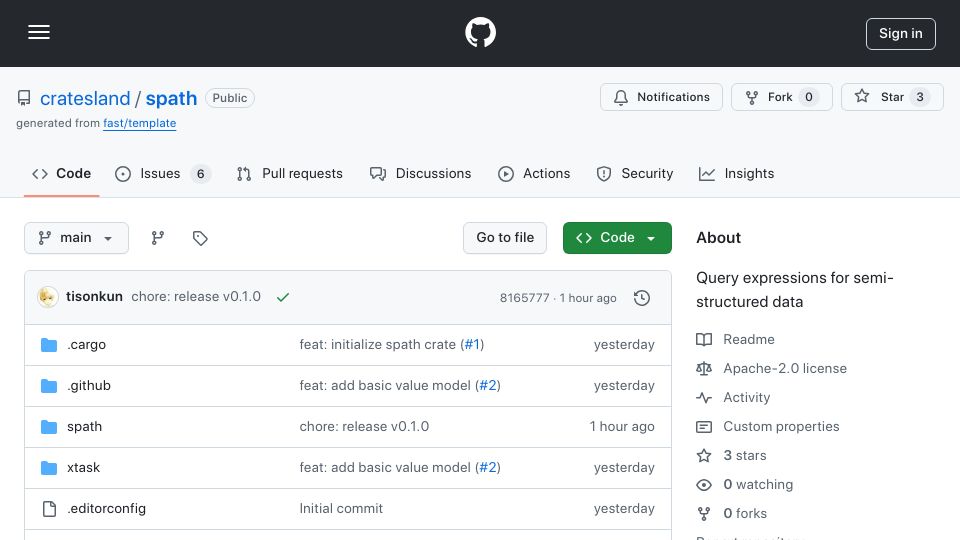The width and height of the screenshot is (960, 540).
Task: Open the .editorconfig file
Action: pyautogui.click(x=107, y=509)
